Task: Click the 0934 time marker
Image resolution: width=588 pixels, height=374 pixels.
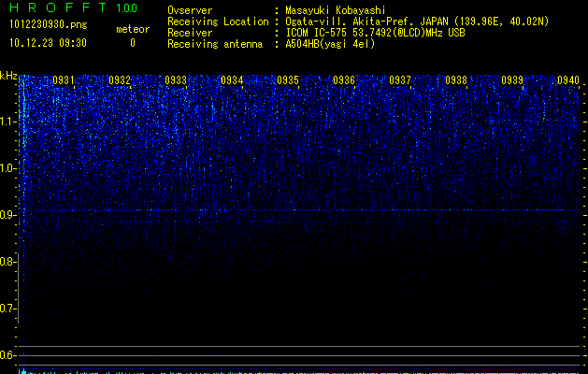Action: pos(232,80)
